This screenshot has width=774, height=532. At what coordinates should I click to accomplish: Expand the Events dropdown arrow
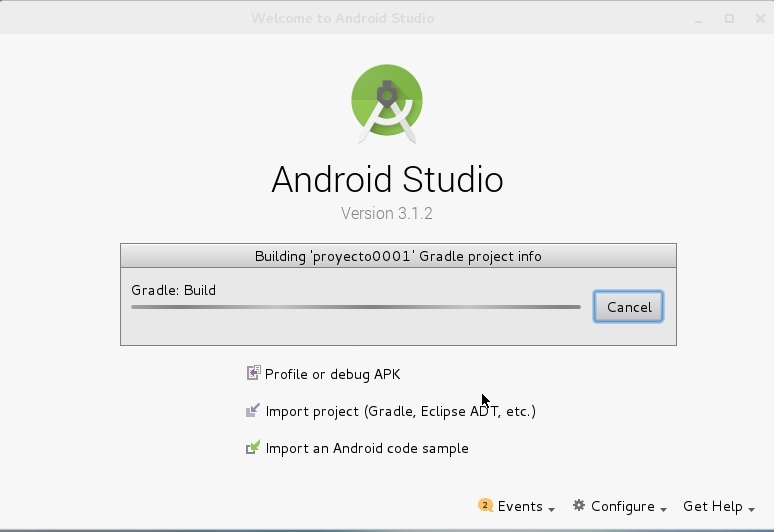click(552, 509)
